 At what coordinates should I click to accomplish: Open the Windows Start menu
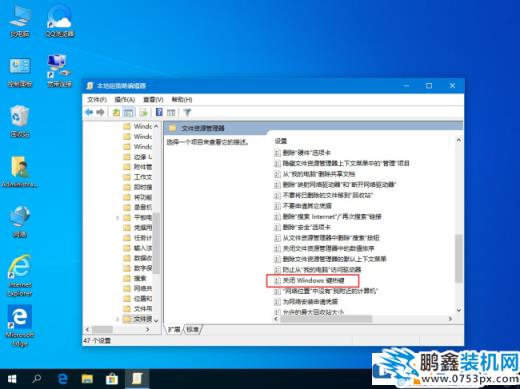[x=12, y=379]
